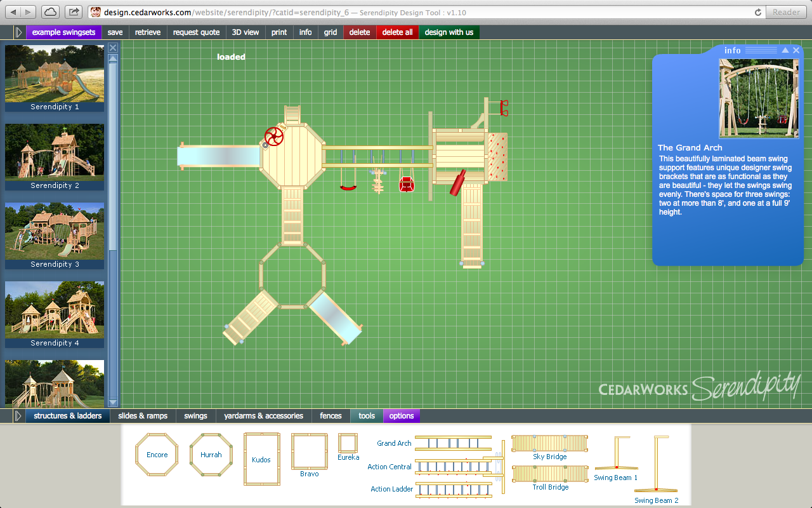Viewport: 812px width, 508px height.
Task: Select the wooden disc rope swing
Action: (379, 182)
